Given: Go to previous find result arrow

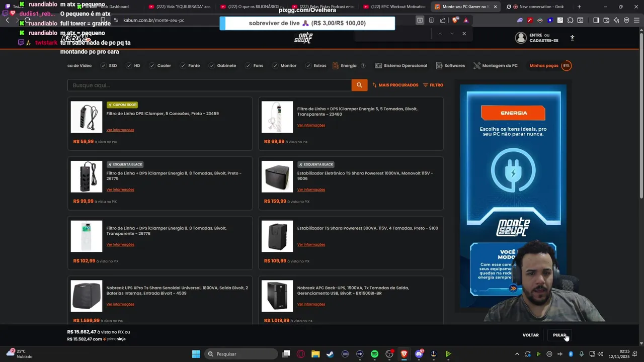Looking at the screenshot, I should [440, 34].
